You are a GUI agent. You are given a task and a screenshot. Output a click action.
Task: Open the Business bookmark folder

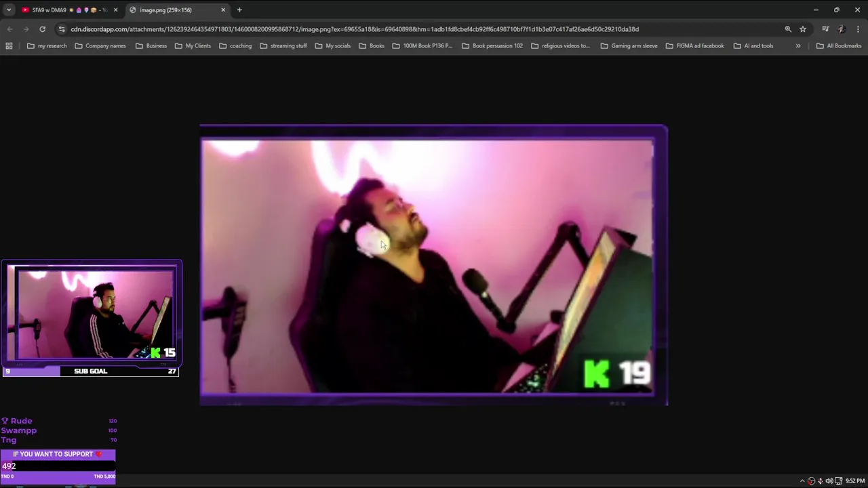click(151, 46)
